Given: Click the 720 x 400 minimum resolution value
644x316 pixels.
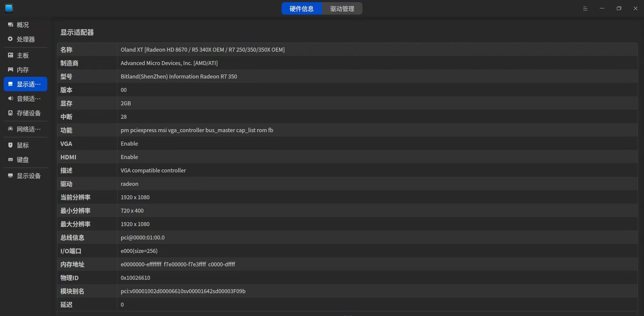Looking at the screenshot, I should [x=132, y=211].
